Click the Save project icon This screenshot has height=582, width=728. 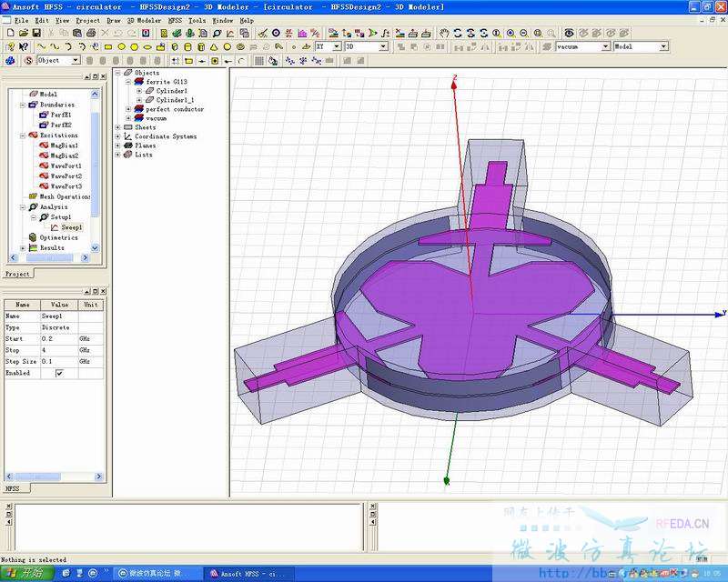pyautogui.click(x=36, y=33)
